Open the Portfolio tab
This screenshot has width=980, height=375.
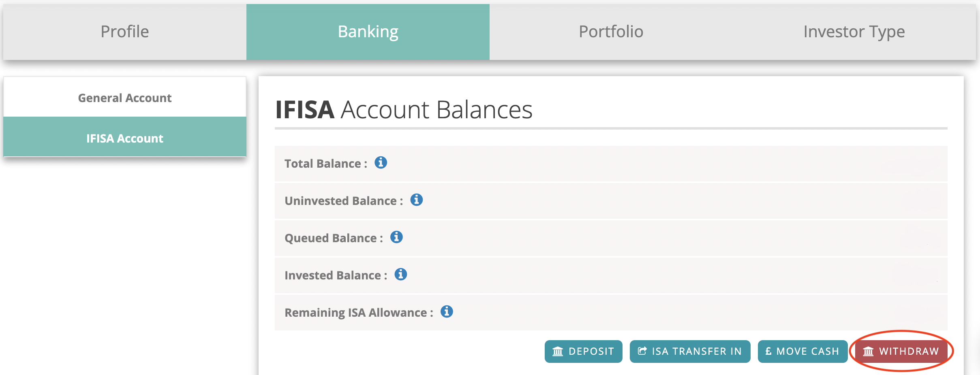611,32
